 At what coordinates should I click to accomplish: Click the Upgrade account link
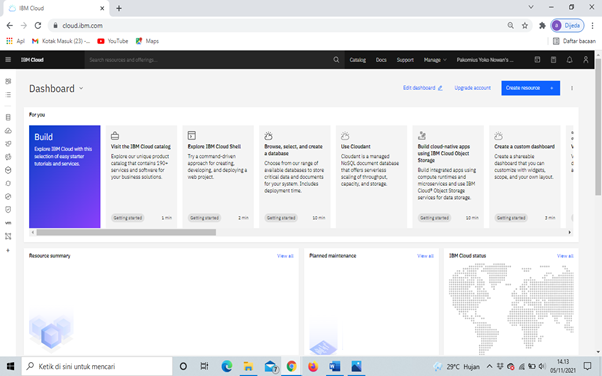click(x=472, y=88)
